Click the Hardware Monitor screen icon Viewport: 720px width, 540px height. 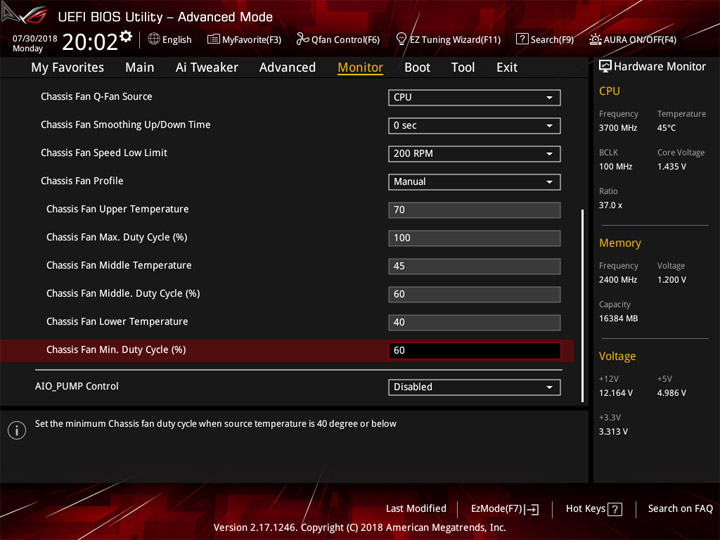[605, 67]
